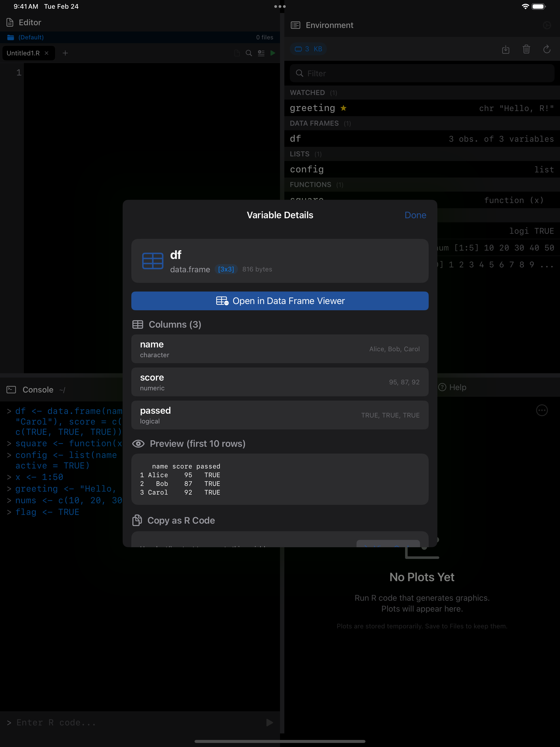
Task: Export environment with the download icon
Action: [x=506, y=49]
